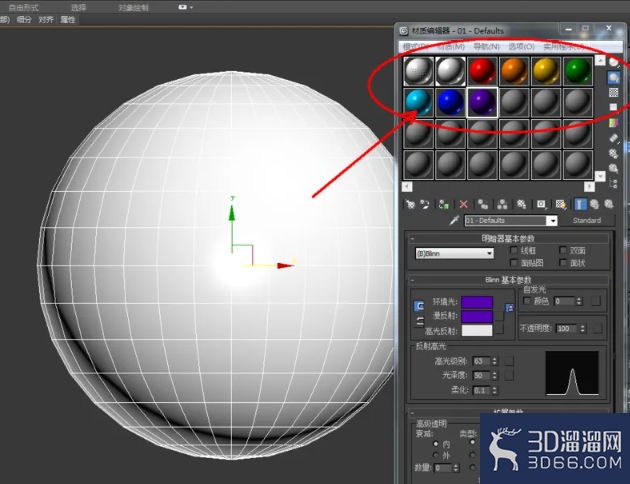Click Video Color Check icon
This screenshot has width=630, height=484.
(x=614, y=123)
